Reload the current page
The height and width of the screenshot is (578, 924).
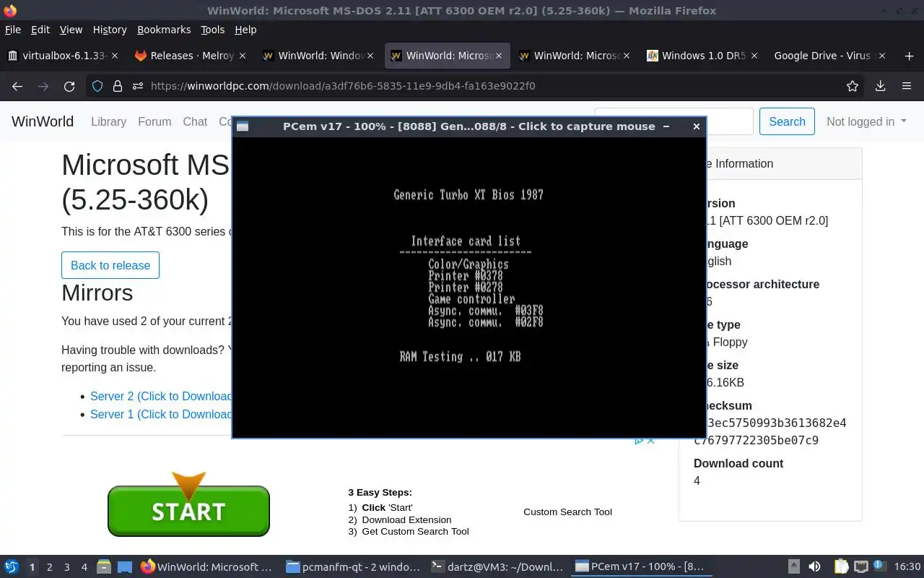(69, 86)
